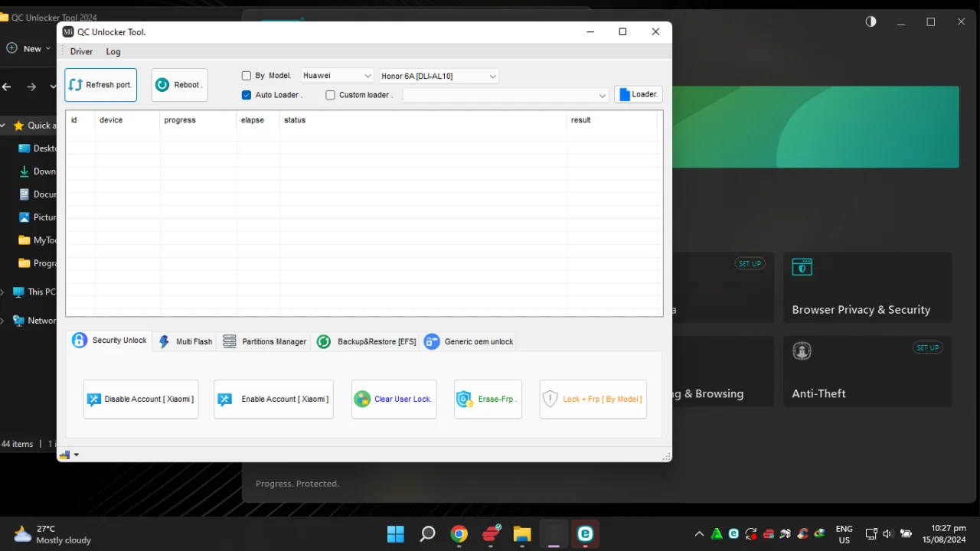The width and height of the screenshot is (980, 551).
Task: Click the status column header
Action: 423,120
